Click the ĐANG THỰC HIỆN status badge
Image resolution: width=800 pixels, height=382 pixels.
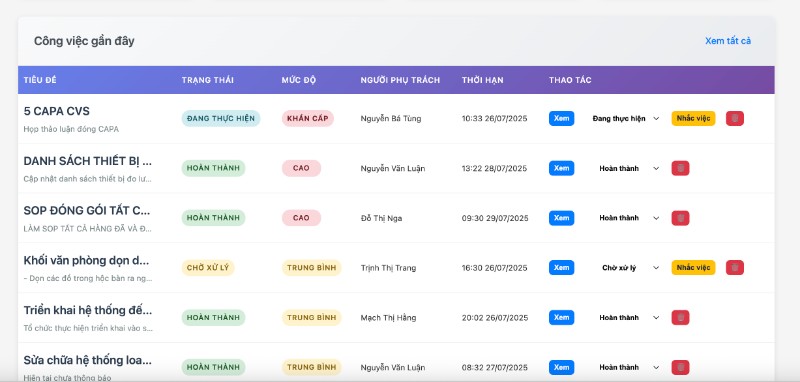pos(220,118)
